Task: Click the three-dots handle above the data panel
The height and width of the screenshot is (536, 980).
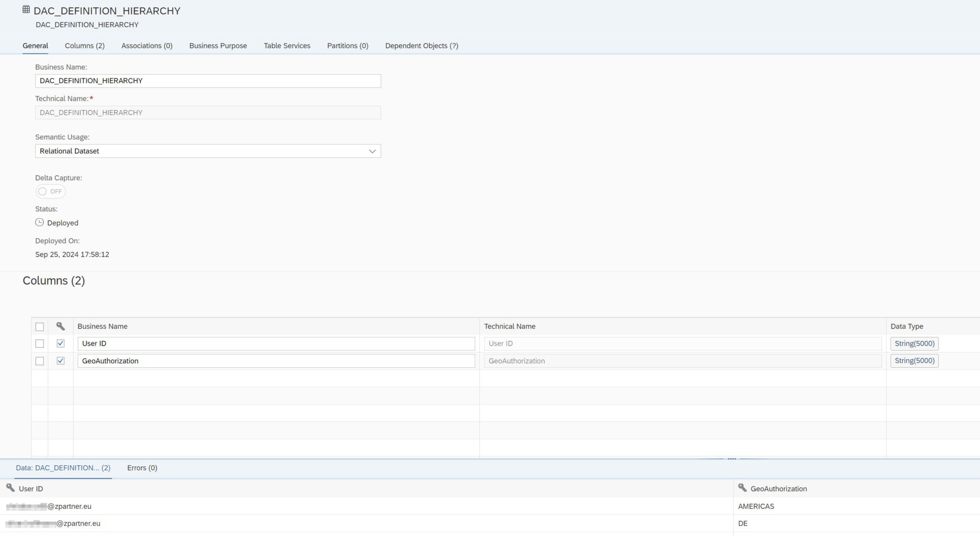Action: tap(732, 458)
